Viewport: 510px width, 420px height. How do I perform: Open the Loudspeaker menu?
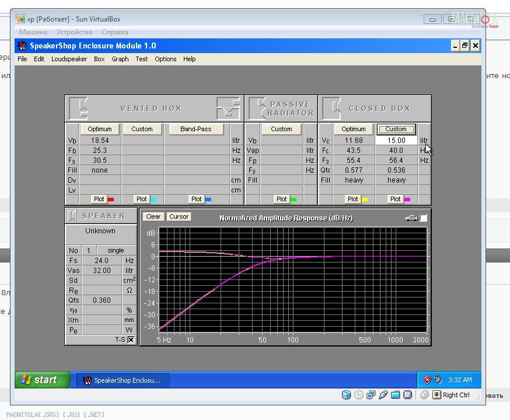click(x=69, y=59)
